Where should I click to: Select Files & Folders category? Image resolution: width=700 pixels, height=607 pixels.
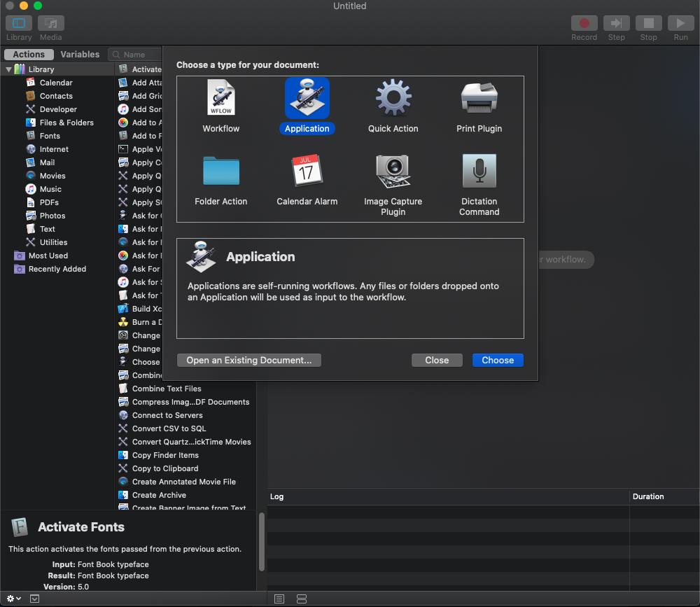coord(66,123)
